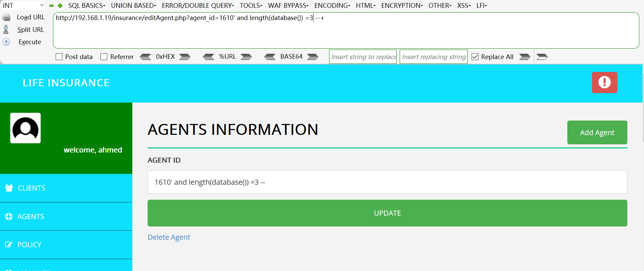This screenshot has height=271, width=644.
Task: Uncheck the Replace All checkbox
Action: pyautogui.click(x=475, y=57)
